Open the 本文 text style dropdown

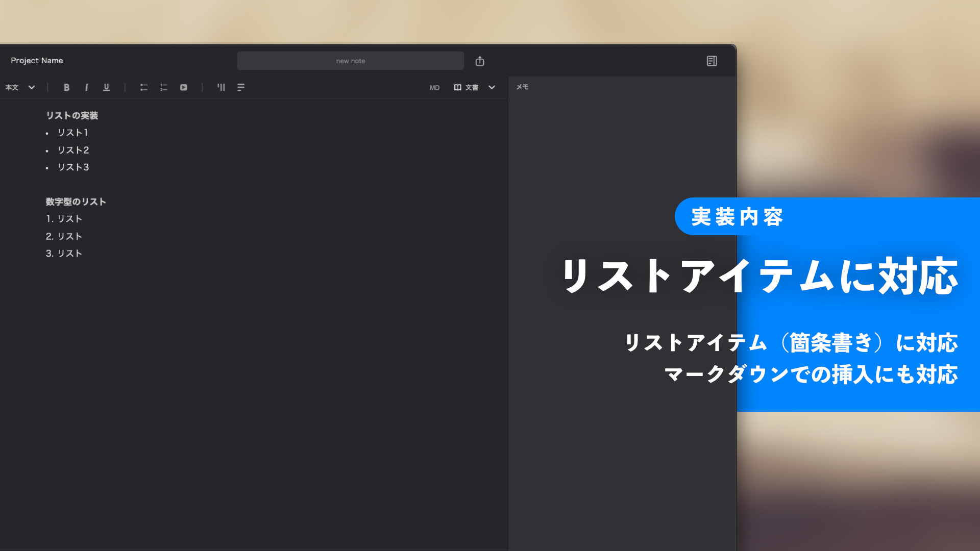[20, 87]
